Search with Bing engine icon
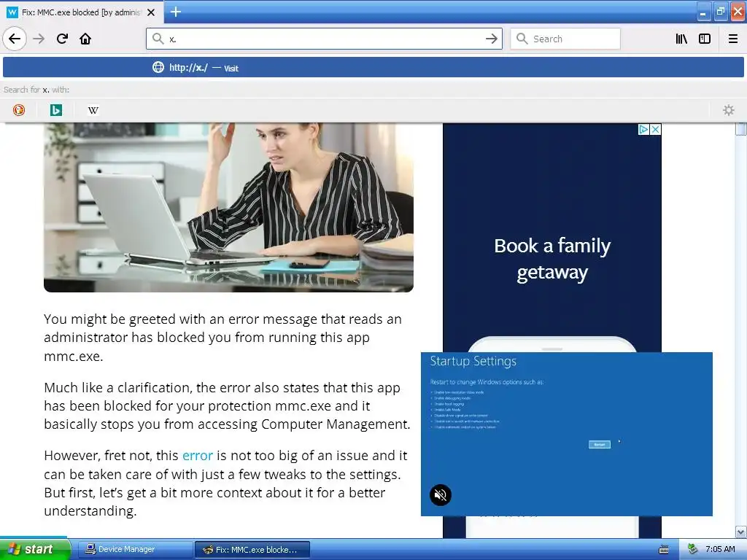The image size is (747, 560). 56,110
